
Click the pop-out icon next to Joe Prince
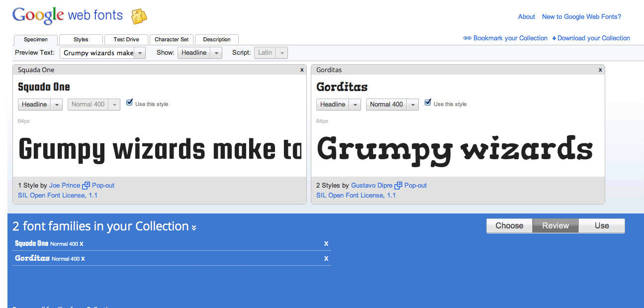(x=86, y=185)
